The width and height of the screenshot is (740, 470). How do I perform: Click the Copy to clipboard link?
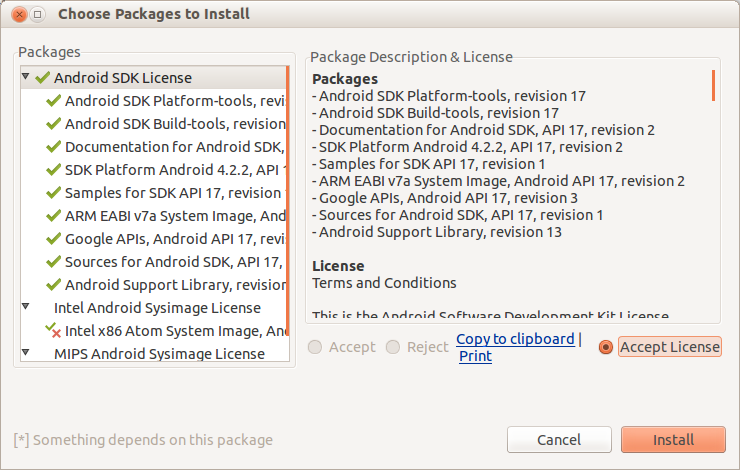pos(515,339)
